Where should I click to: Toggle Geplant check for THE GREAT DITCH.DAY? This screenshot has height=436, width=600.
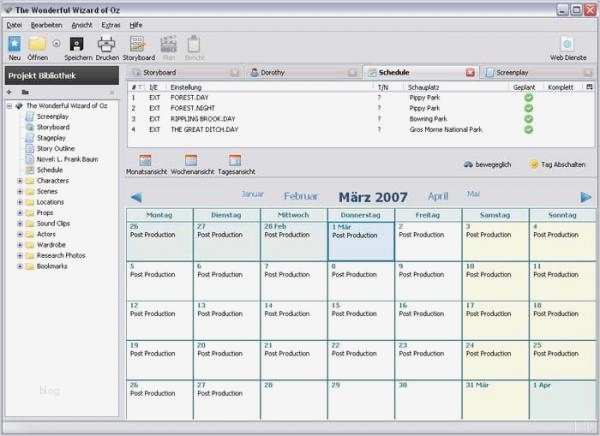[528, 130]
